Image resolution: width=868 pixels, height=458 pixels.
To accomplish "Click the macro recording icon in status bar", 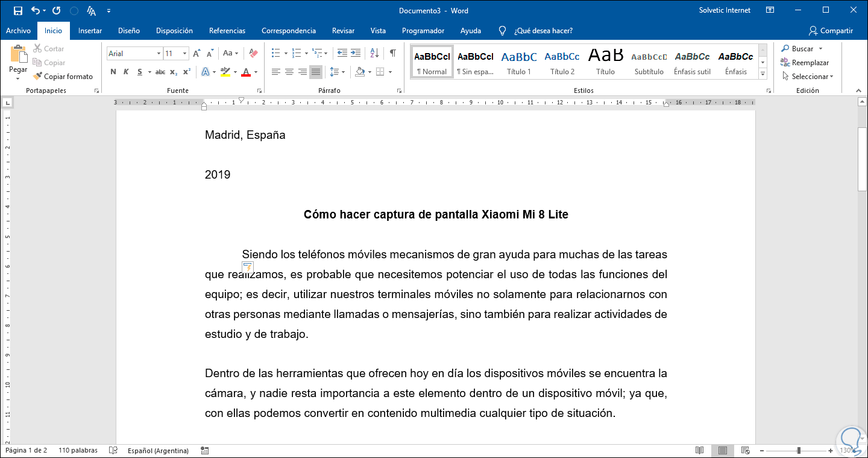I will 205,450.
